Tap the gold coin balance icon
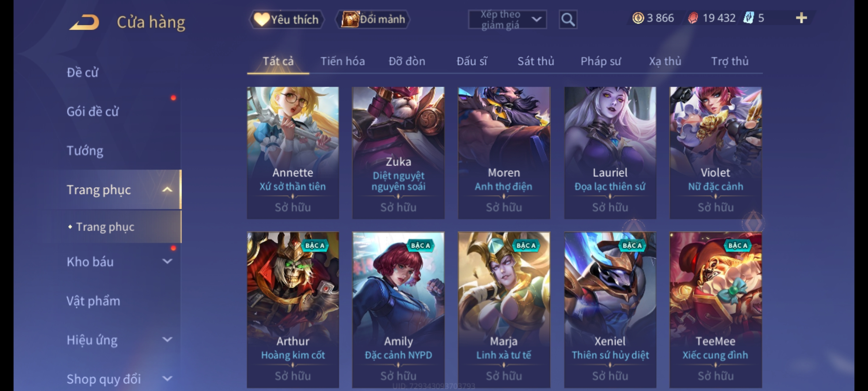 [638, 18]
